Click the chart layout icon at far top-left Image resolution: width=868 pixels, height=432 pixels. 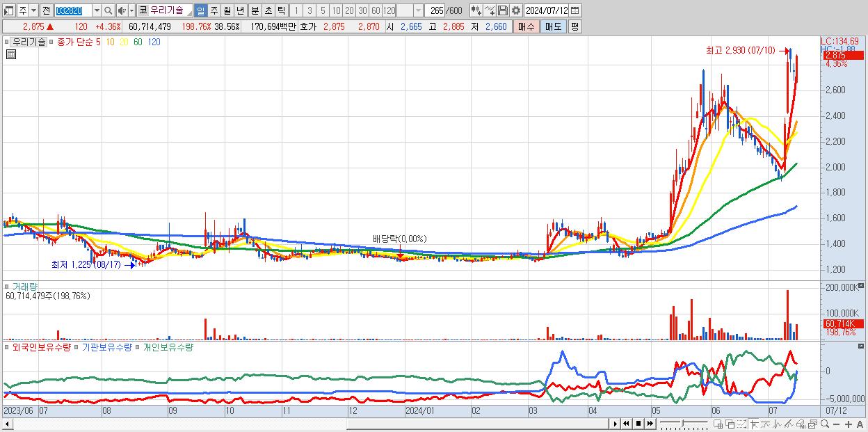(x=8, y=10)
